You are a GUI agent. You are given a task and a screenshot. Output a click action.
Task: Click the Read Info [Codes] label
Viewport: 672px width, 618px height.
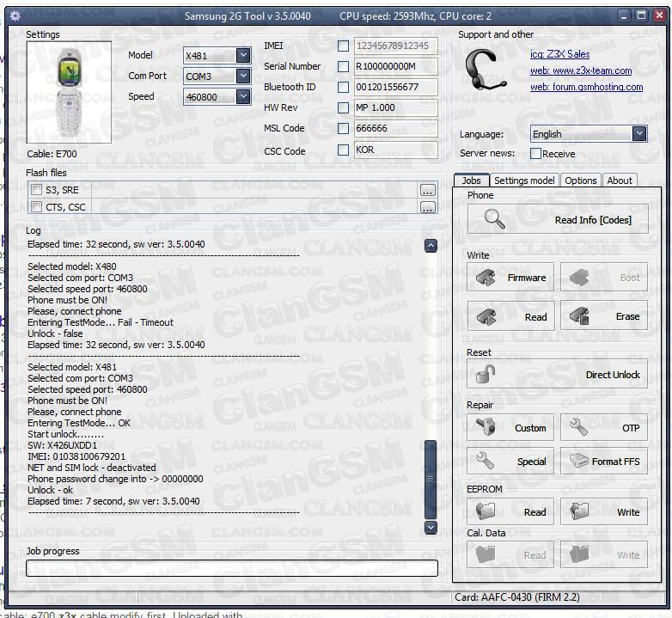593,220
